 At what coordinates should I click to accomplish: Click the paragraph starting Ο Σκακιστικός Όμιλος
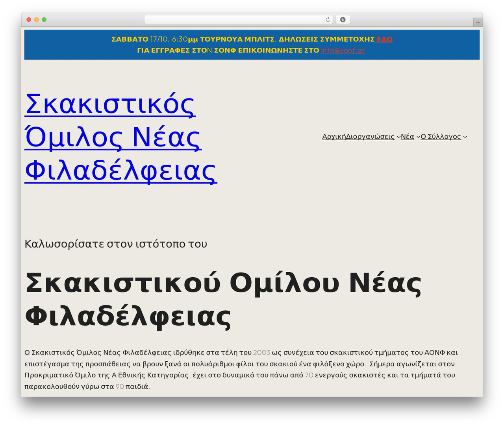pyautogui.click(x=241, y=369)
